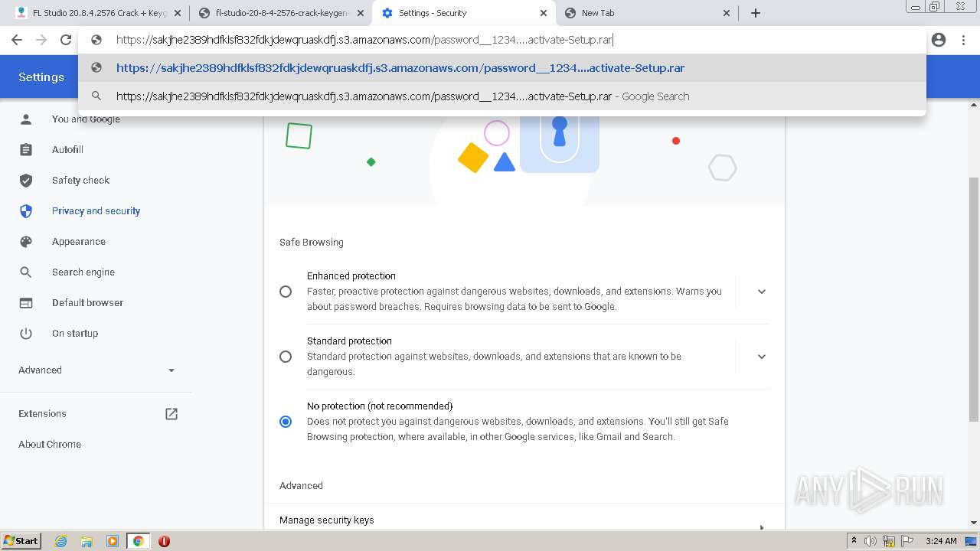The width and height of the screenshot is (980, 551).
Task: Click the Autofill clipboard icon
Action: click(26, 150)
